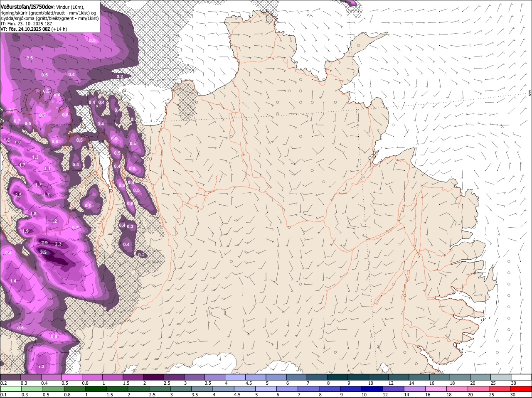Image resolution: width=532 pixels, height=398 pixels.
Task: Click the 1.2 precipitation value on the map
Action: point(54,221)
